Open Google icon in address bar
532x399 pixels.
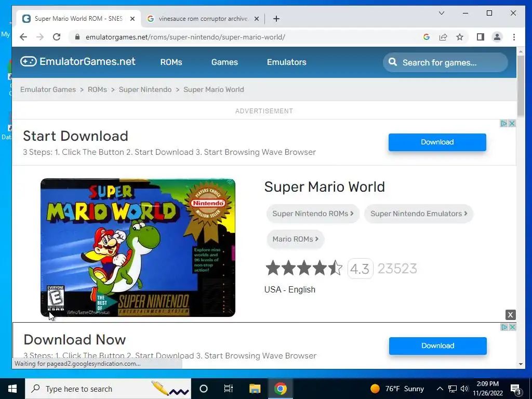tap(427, 37)
